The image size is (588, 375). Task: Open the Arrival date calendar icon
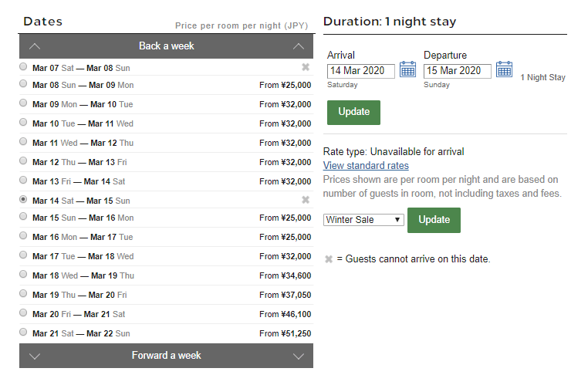[x=407, y=70]
